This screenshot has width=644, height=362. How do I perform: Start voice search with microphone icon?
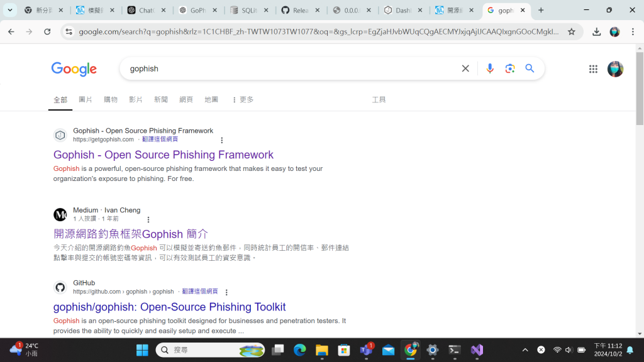tap(489, 69)
